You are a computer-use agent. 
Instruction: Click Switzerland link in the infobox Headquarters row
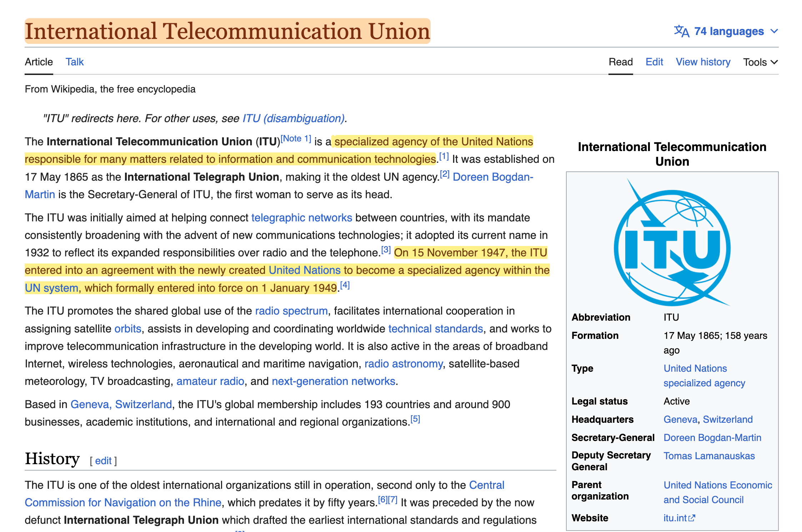coord(728,419)
